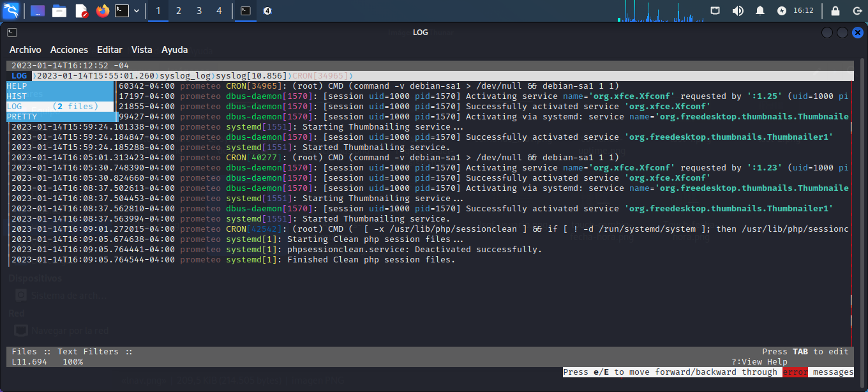The height and width of the screenshot is (392, 868).
Task: Click the network connection icon
Action: (x=715, y=11)
